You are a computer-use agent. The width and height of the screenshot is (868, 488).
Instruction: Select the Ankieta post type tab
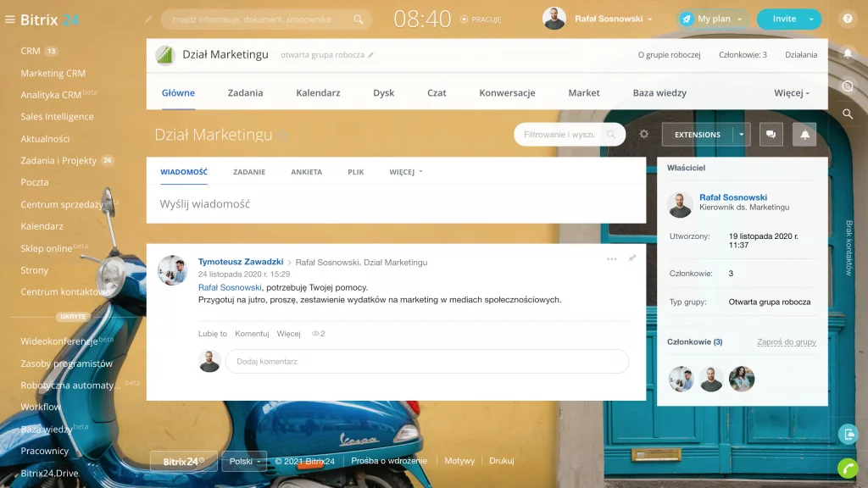coord(306,172)
